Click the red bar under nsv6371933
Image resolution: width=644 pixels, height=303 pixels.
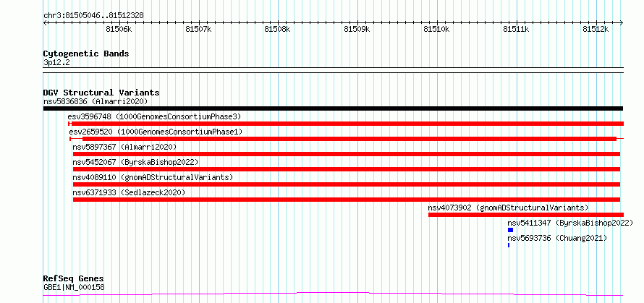pyautogui.click(x=347, y=200)
